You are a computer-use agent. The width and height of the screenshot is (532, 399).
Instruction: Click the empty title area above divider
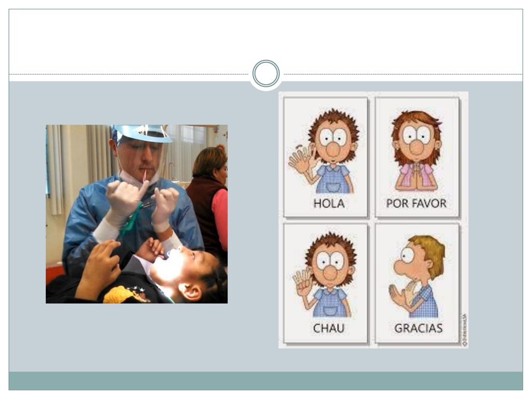(266, 41)
